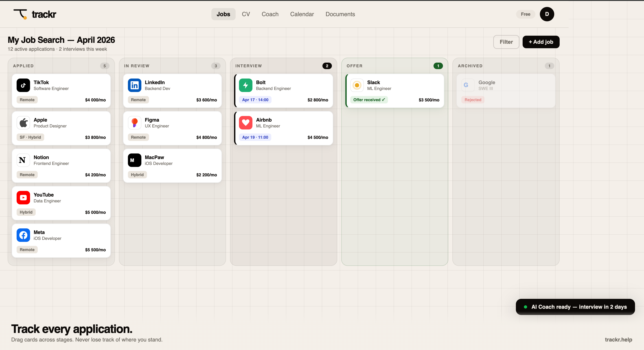
Task: Click the Airbnb heart logo icon
Action: click(245, 123)
